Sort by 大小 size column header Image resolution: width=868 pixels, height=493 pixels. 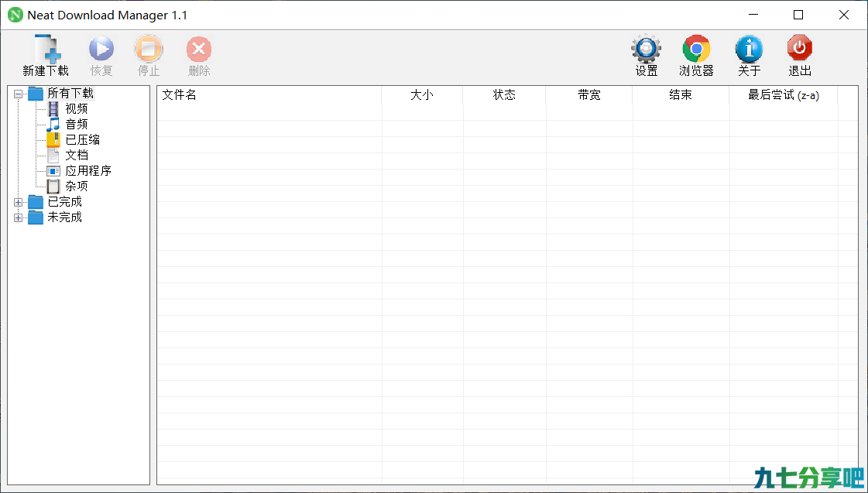coord(422,95)
